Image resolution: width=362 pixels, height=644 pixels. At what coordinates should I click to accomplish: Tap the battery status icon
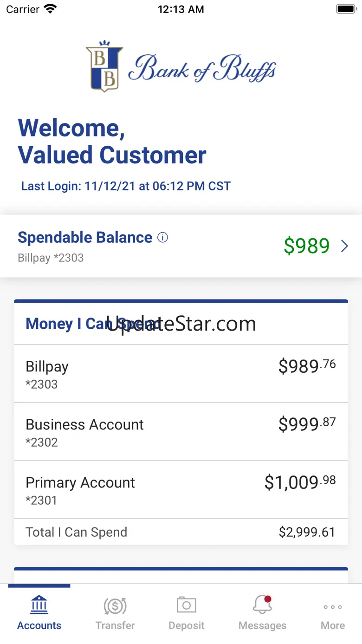346,9
